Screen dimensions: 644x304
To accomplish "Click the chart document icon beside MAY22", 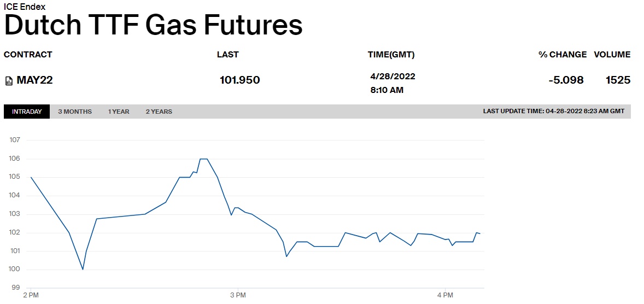I will (x=9, y=81).
